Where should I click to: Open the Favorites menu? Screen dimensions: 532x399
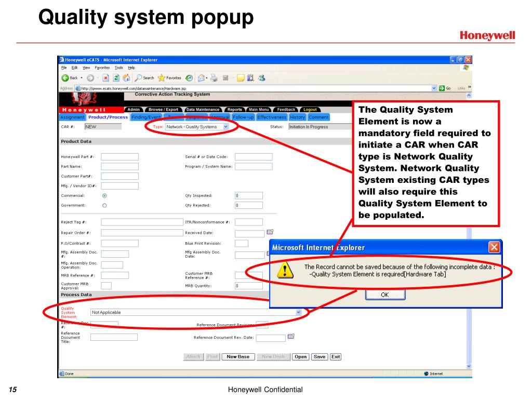pyautogui.click(x=102, y=68)
